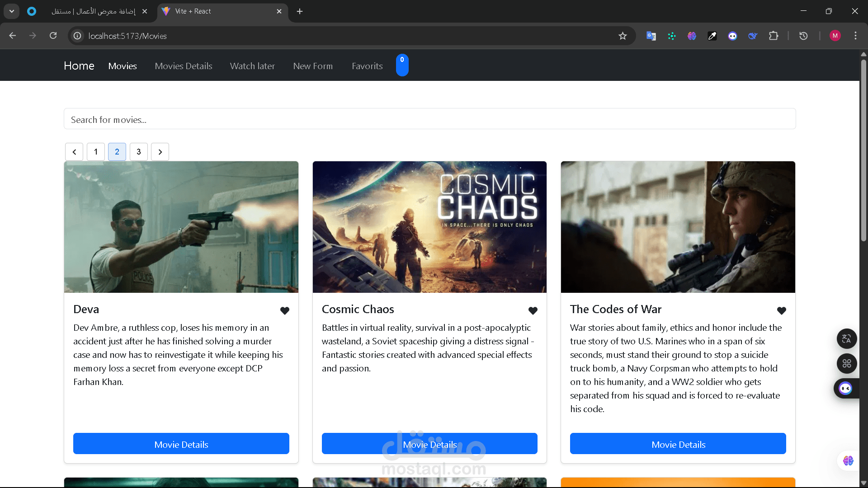This screenshot has width=868, height=488.
Task: Select pagination page 2
Action: 117,152
